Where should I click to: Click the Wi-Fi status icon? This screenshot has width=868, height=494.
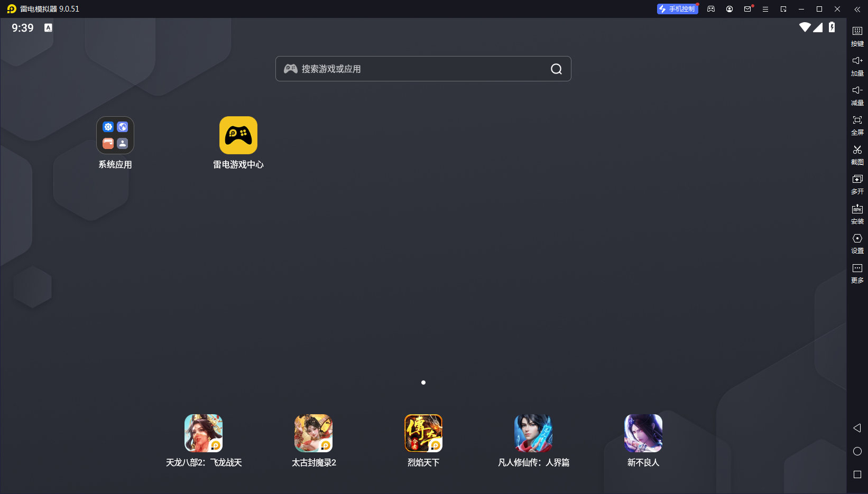(805, 27)
